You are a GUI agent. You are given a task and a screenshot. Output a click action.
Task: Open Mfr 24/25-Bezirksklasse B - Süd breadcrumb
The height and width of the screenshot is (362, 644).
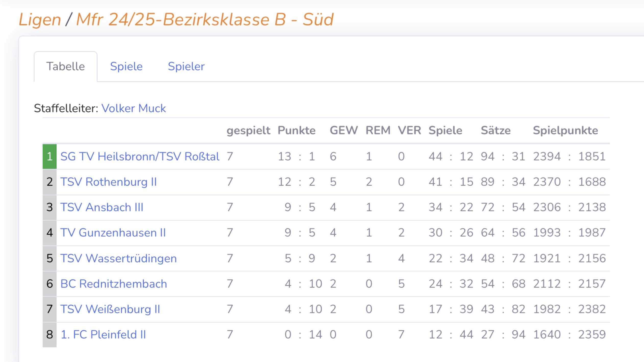coord(205,20)
